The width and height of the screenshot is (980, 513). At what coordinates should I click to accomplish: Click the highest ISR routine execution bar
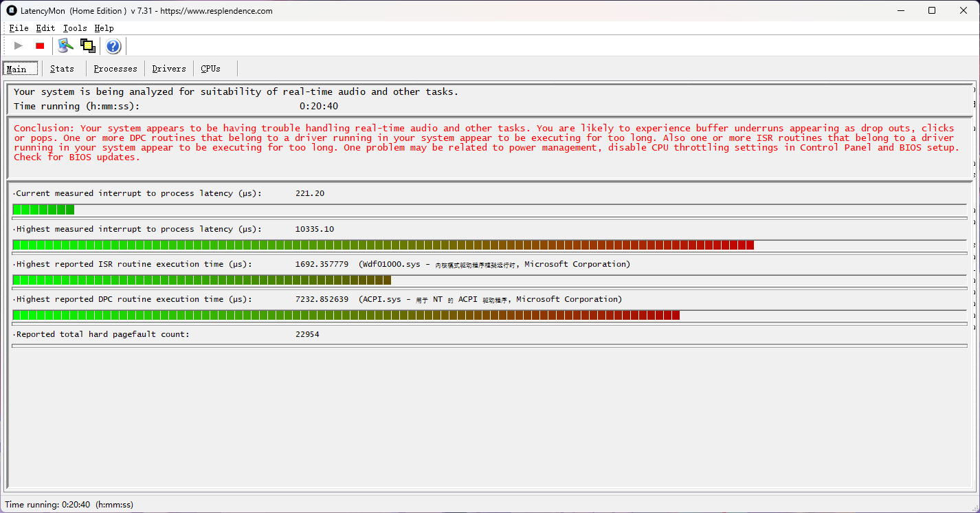(x=489, y=280)
